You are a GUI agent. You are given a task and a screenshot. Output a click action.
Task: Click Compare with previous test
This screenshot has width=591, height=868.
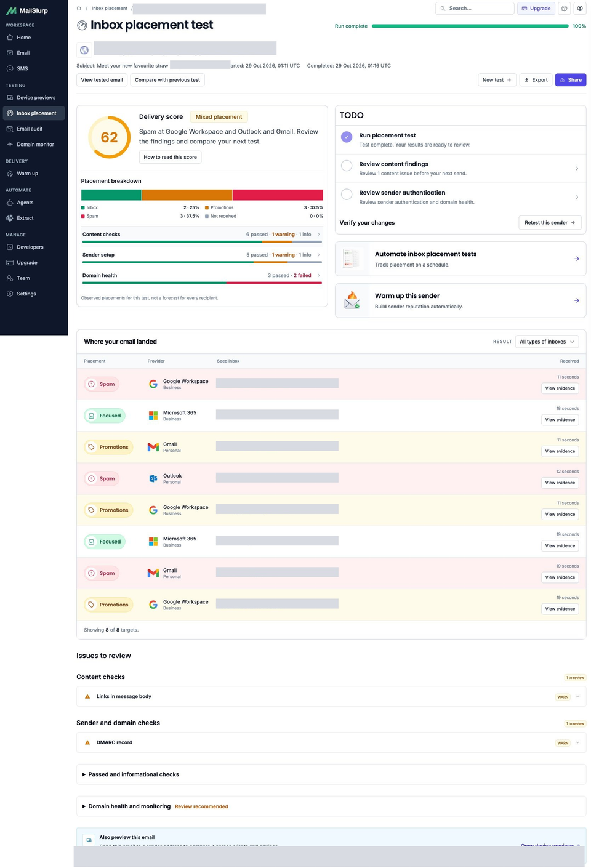tap(167, 80)
